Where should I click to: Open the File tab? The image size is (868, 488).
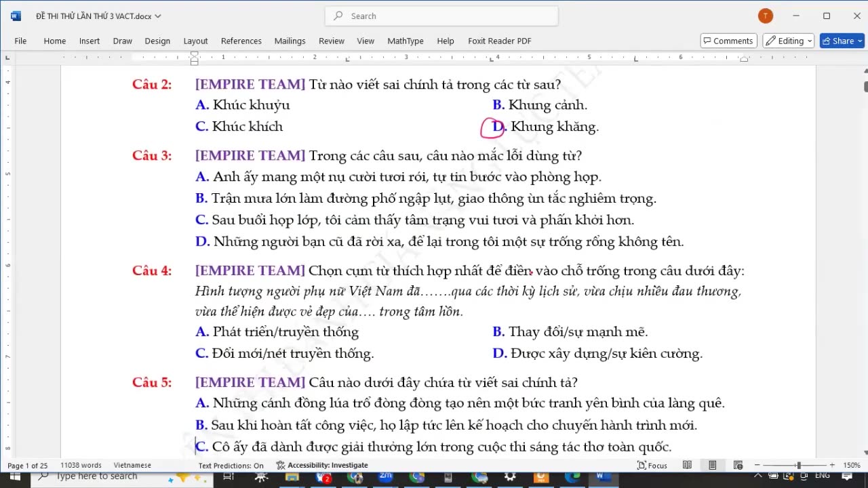(x=20, y=41)
